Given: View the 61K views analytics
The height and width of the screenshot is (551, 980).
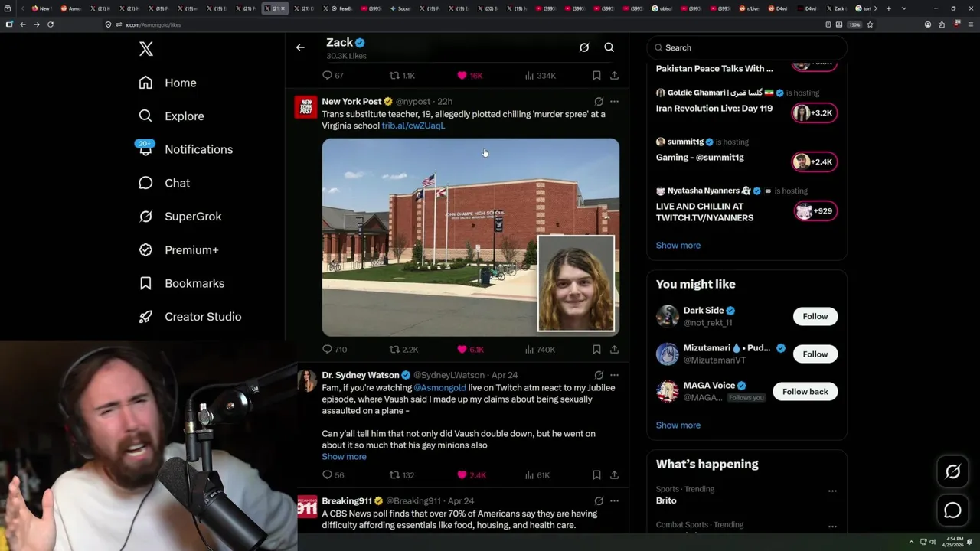Looking at the screenshot, I should [537, 475].
